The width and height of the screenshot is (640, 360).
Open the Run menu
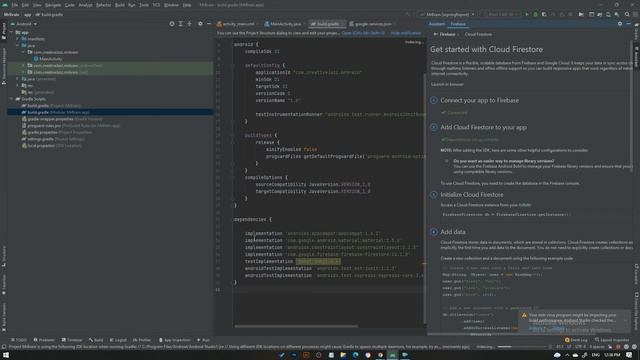tap(131, 5)
